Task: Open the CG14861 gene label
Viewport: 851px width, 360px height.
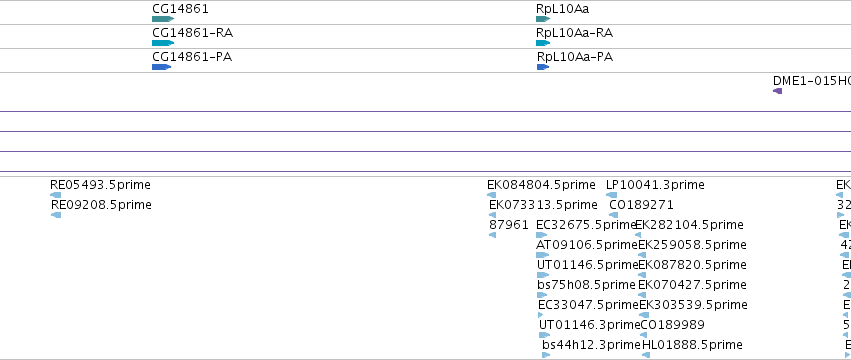Action: 180,9
